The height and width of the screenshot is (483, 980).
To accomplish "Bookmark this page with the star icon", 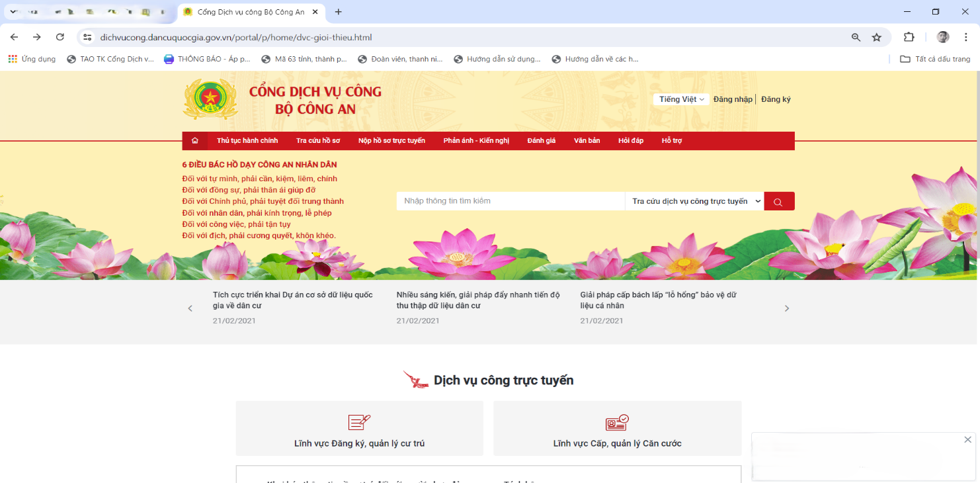I will (x=877, y=37).
